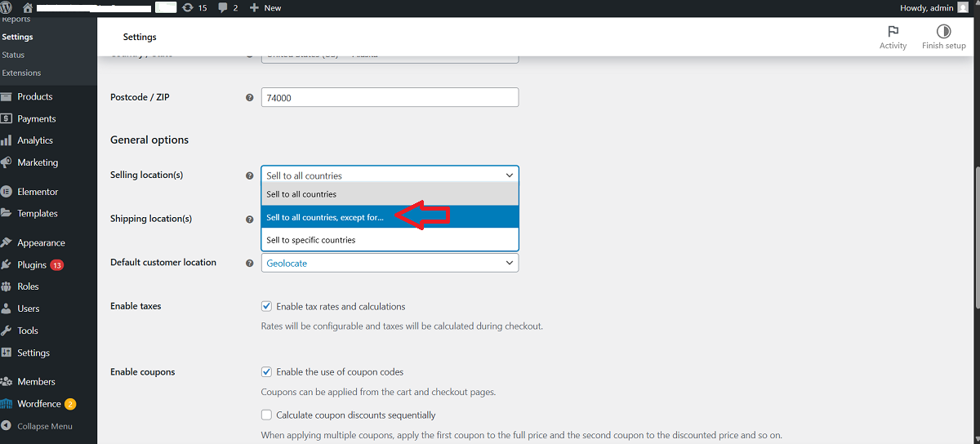Click the WordPress logo icon
The width and height of the screenshot is (980, 444).
[x=7, y=7]
